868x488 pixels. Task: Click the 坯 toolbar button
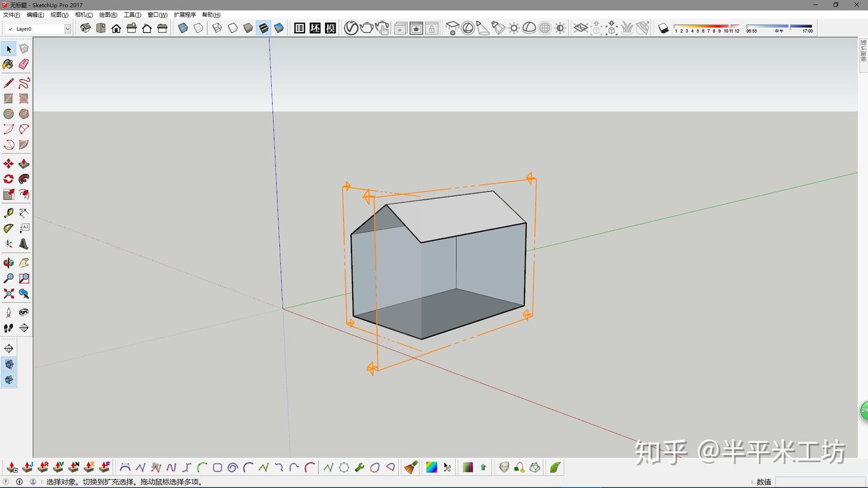pyautogui.click(x=315, y=28)
